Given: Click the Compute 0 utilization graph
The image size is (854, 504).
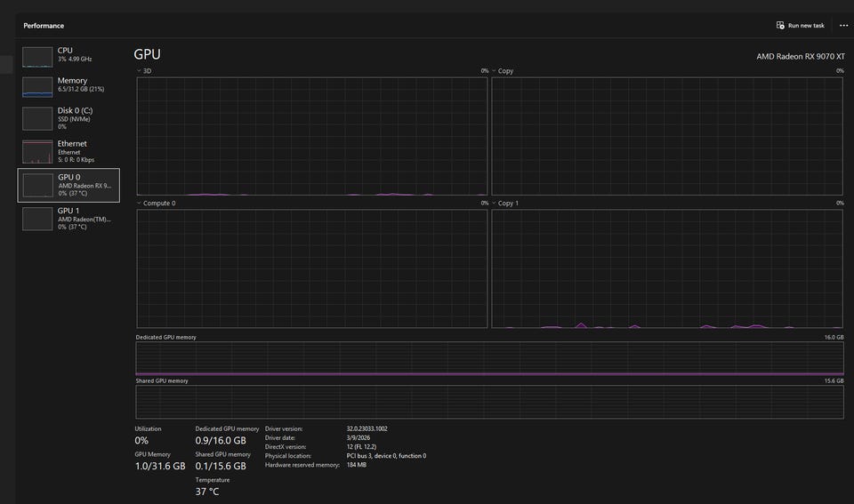Looking at the screenshot, I should tap(312, 268).
